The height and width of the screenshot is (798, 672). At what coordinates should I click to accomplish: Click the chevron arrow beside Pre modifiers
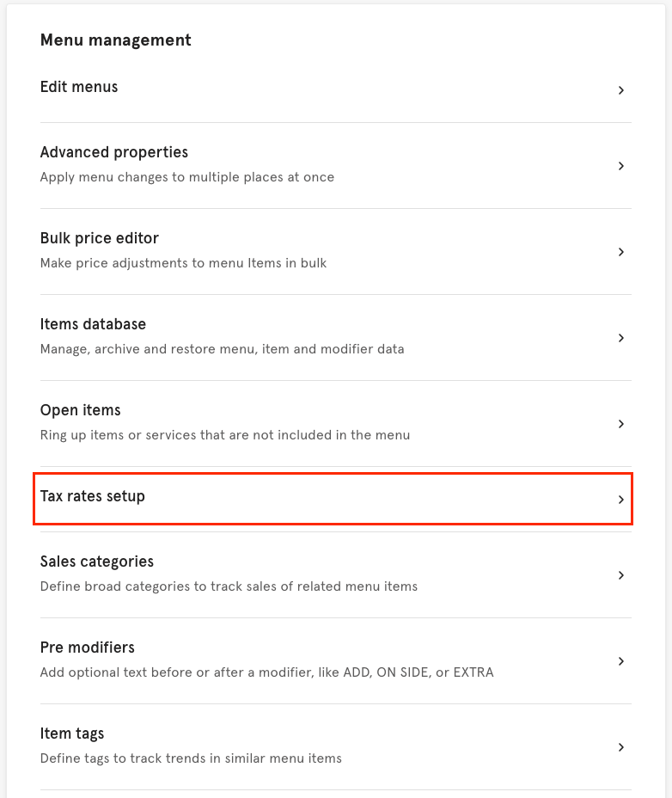click(x=620, y=661)
